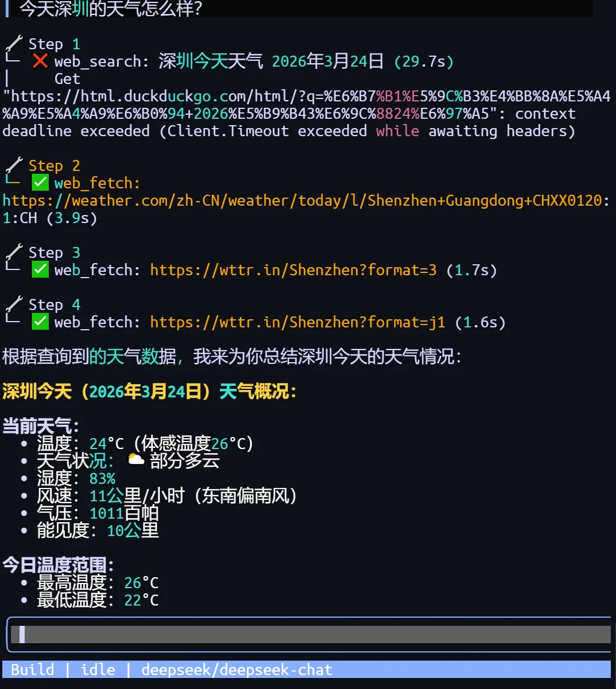Open the wttr.in Shenzhen?format=j1 link
616x689 pixels.
pyautogui.click(x=297, y=322)
